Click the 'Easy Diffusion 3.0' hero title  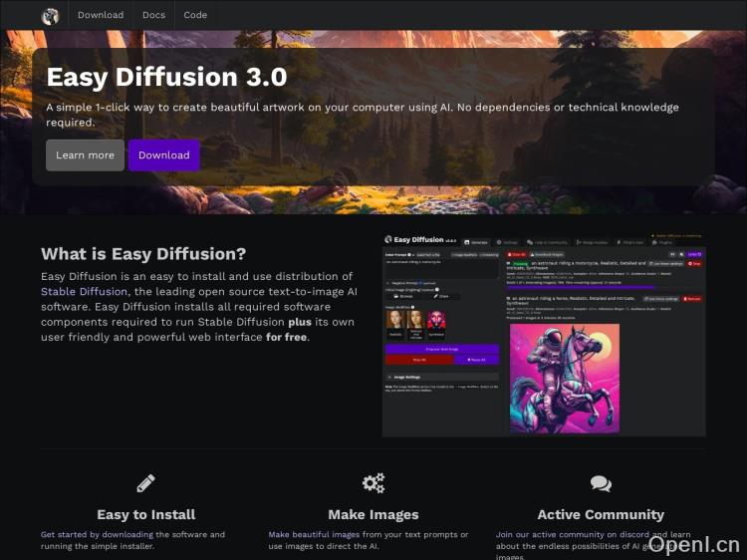[166, 77]
